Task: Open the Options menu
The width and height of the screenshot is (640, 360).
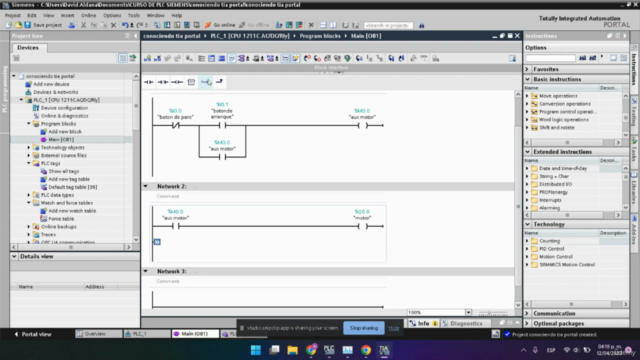Action: click(x=112, y=15)
